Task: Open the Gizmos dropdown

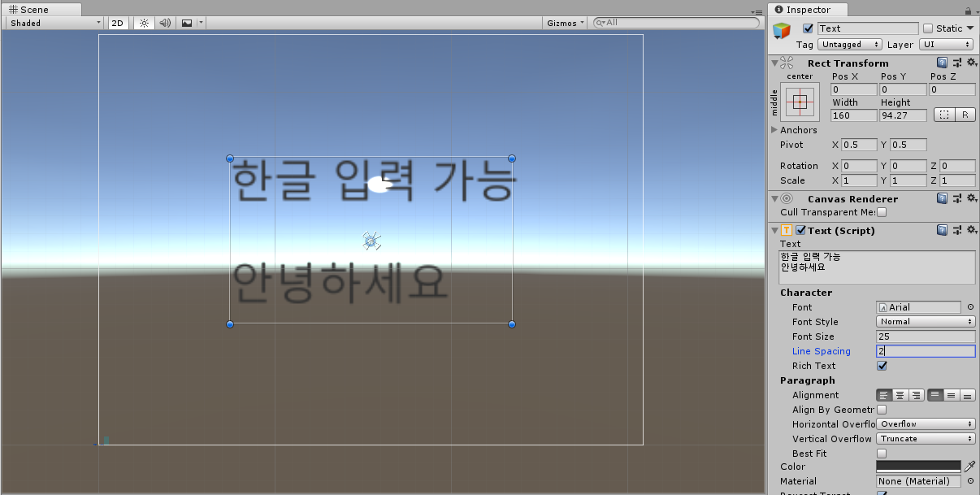Action: click(x=565, y=23)
